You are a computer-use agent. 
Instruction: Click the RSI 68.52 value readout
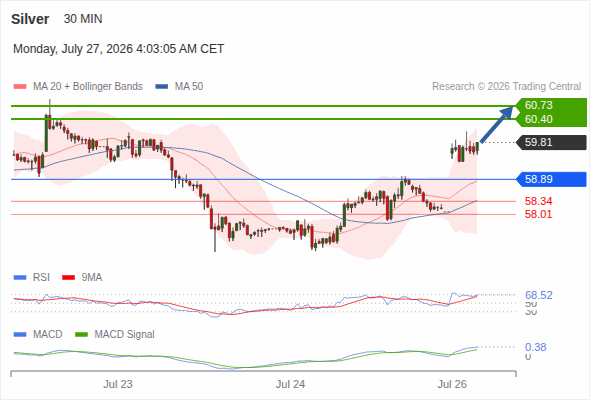(539, 295)
